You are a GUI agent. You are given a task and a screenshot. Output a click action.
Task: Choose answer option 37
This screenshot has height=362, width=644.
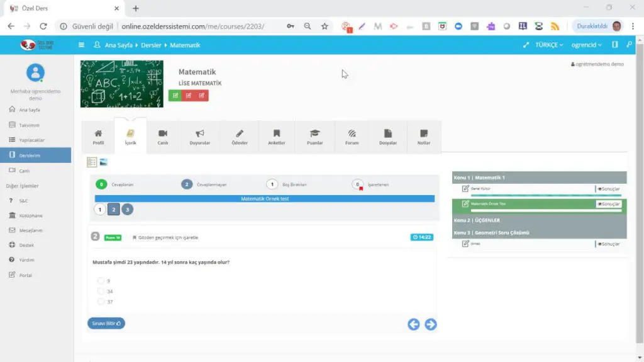pyautogui.click(x=101, y=302)
